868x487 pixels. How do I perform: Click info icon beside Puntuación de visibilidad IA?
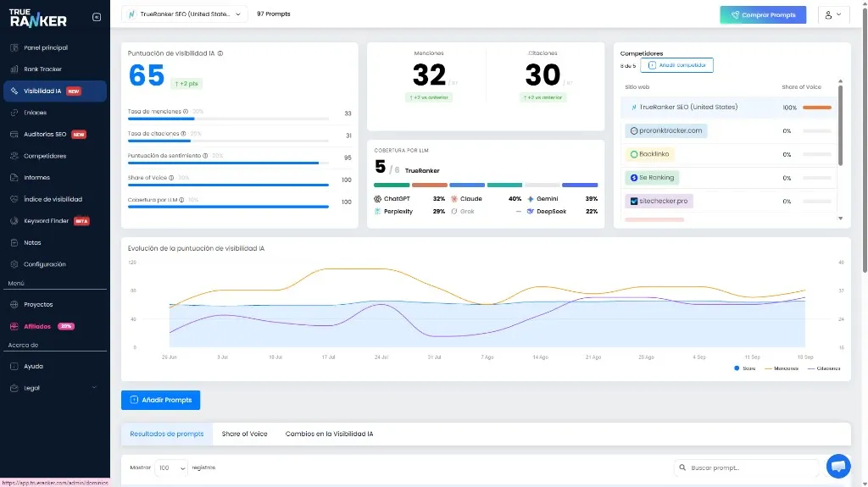coord(220,53)
